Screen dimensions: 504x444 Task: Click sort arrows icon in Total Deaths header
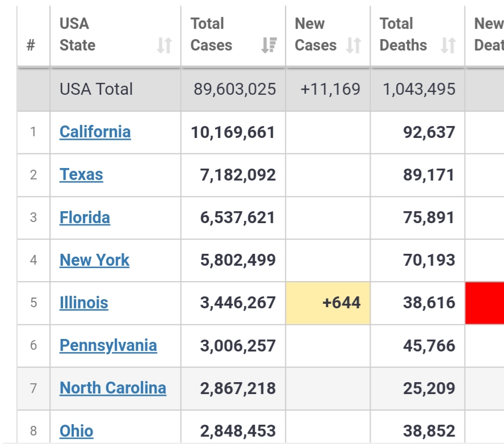click(448, 45)
